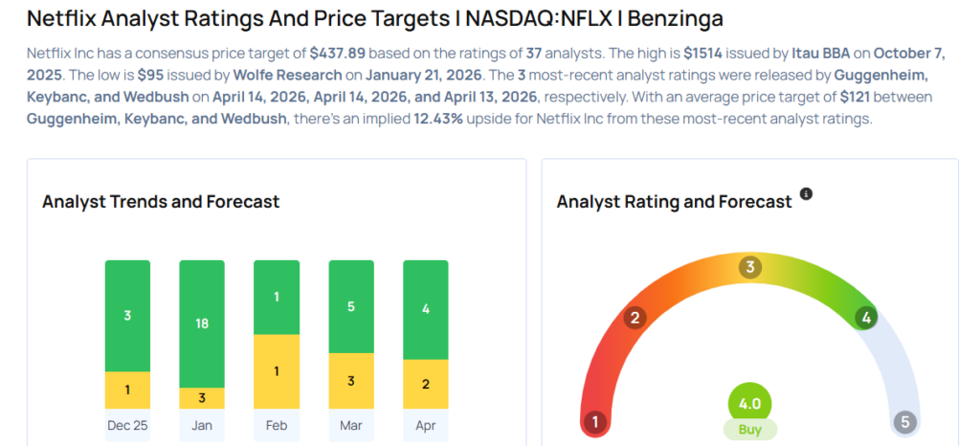Click April's yellow bar showing 2
This screenshot has height=446, width=980.
tap(426, 384)
